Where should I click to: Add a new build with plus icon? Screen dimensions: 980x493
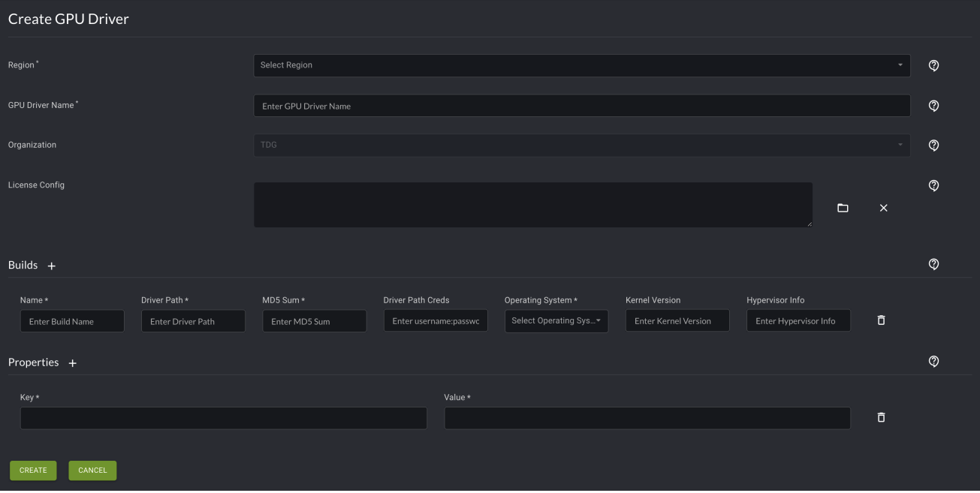click(52, 266)
